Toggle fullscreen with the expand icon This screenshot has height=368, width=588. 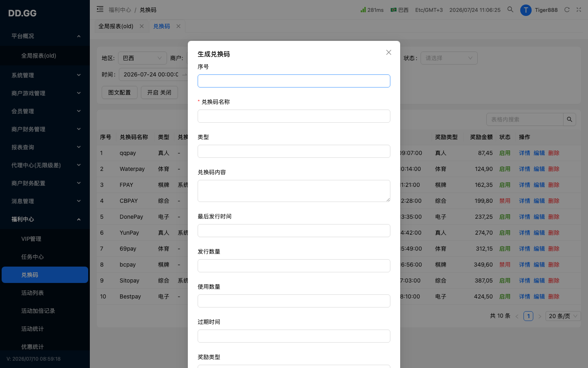[x=579, y=9]
